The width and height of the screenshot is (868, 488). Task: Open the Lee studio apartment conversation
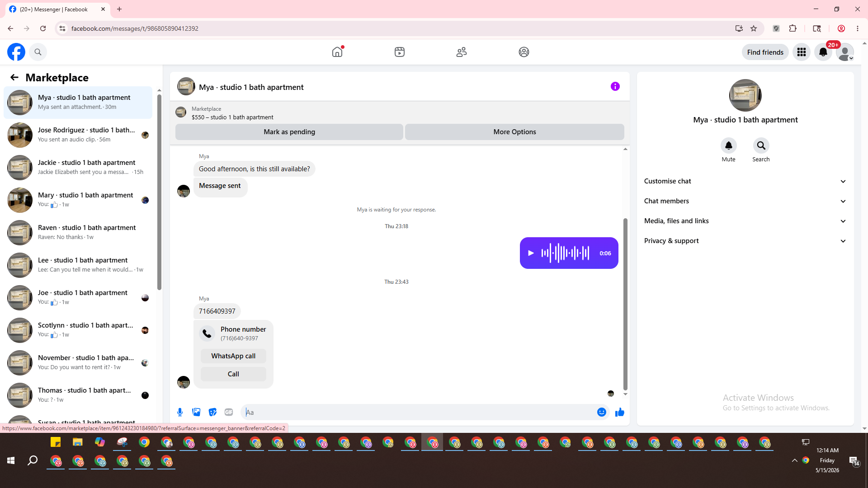click(x=78, y=265)
